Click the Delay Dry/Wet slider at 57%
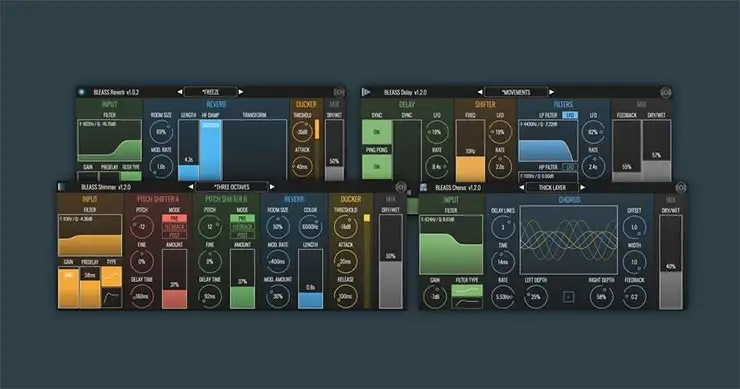Viewport: 740px width, 389px height. click(x=656, y=151)
